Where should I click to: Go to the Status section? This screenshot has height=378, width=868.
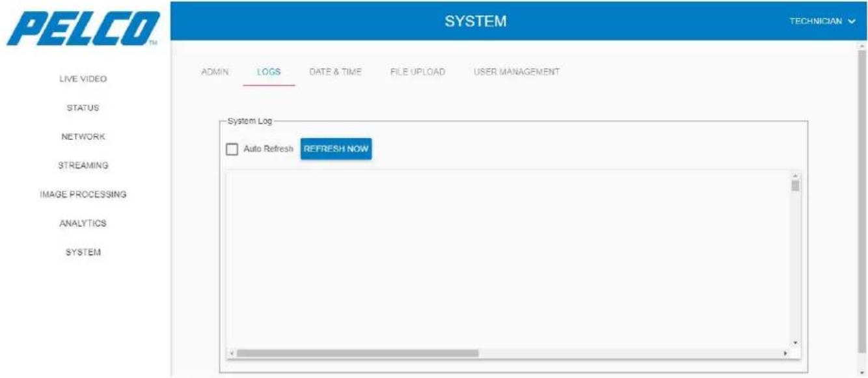tap(83, 108)
